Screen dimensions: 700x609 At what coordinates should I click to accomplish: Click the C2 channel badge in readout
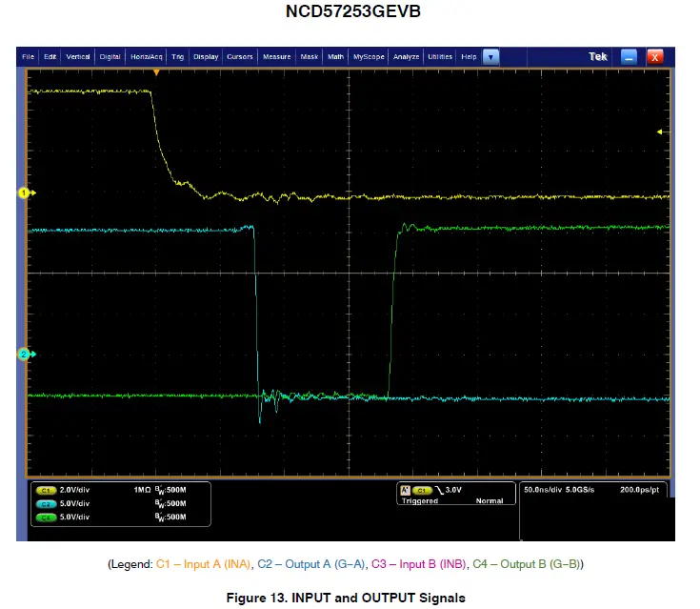coord(46,504)
